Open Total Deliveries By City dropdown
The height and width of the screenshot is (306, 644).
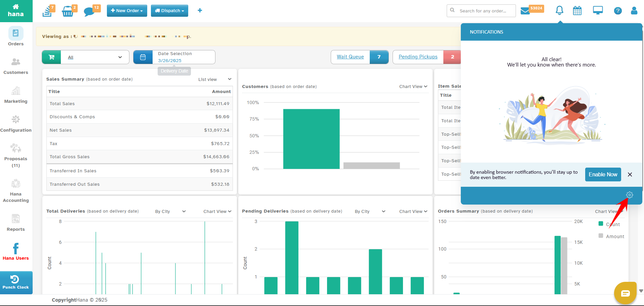[x=170, y=211]
